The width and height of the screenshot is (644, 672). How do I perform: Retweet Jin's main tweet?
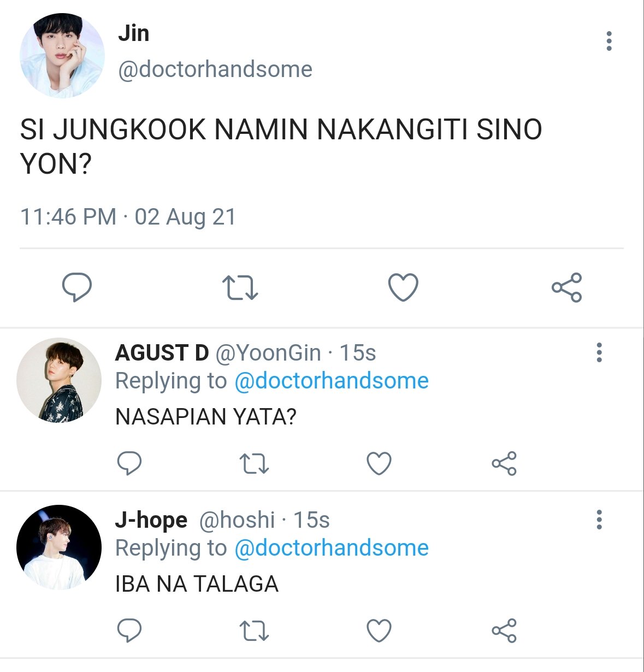tap(240, 288)
